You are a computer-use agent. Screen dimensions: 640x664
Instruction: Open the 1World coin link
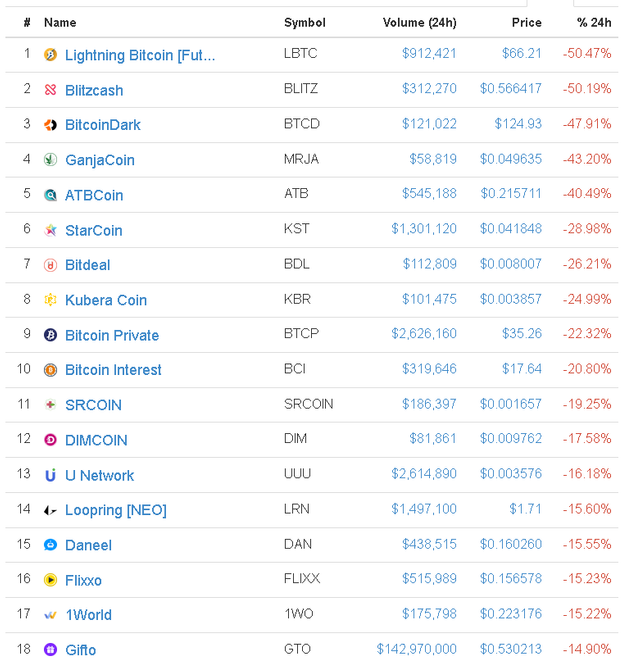pos(89,615)
